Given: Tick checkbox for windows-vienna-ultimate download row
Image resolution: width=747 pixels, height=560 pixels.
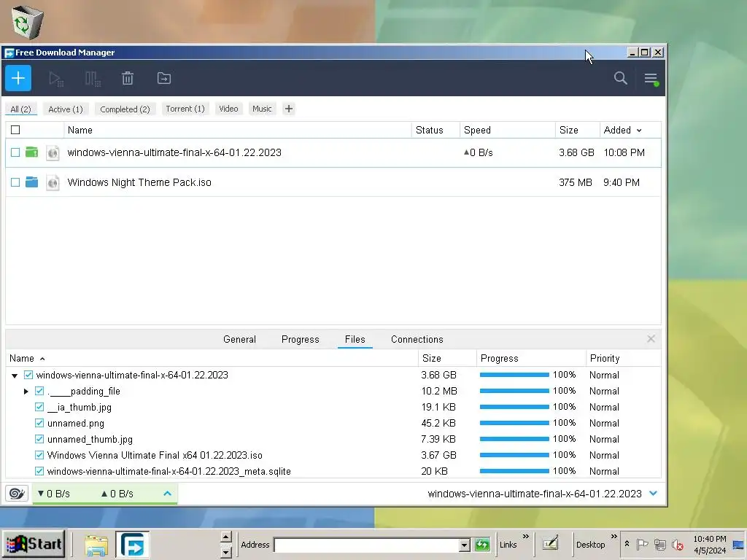Looking at the screenshot, I should pyautogui.click(x=15, y=152).
